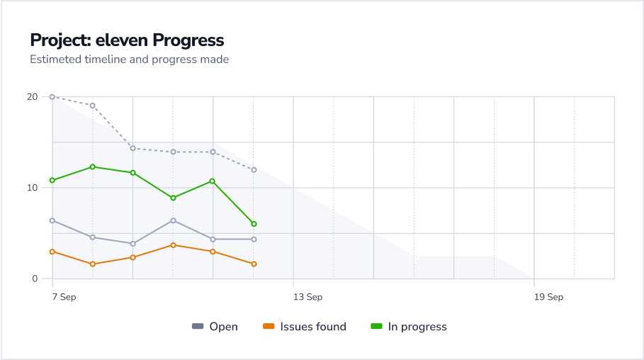Select the last orange Issues found point
Screen dimensions: 644x360
[254, 264]
